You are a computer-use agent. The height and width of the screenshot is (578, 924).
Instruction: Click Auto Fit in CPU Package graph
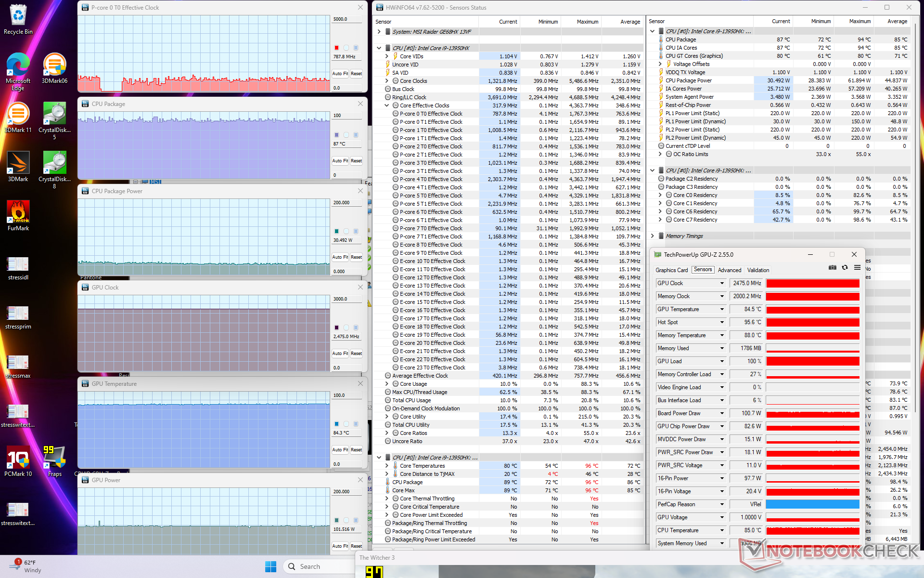[x=340, y=161]
